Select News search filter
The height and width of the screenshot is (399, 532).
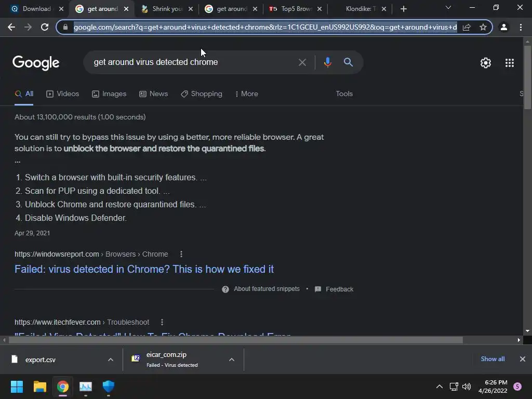[x=153, y=94]
